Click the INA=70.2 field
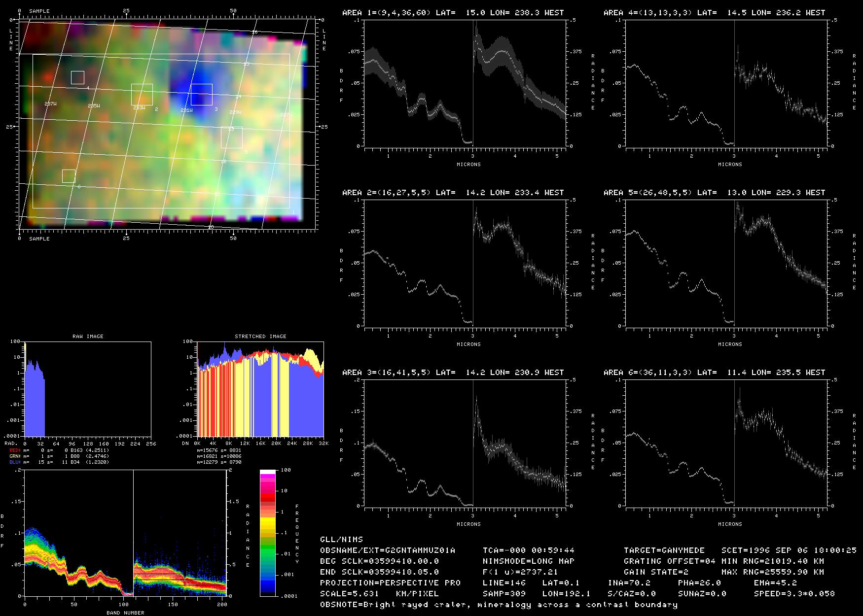This screenshot has height=616, width=863. (629, 582)
